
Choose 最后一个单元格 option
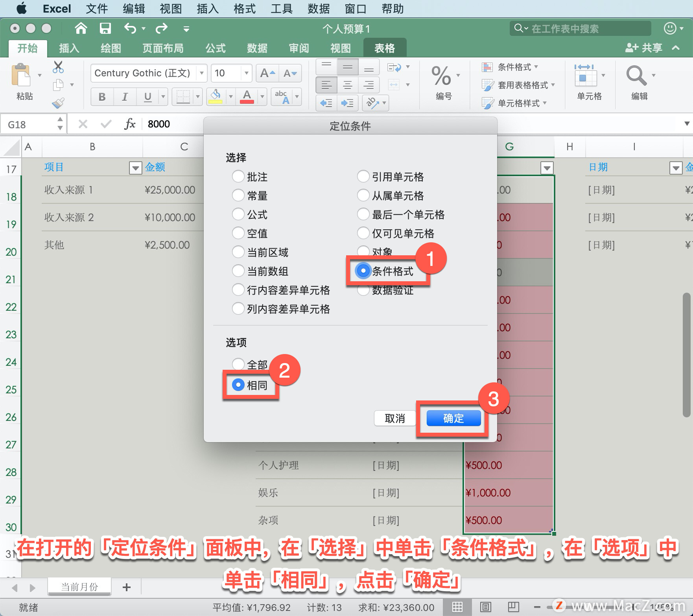coord(363,214)
